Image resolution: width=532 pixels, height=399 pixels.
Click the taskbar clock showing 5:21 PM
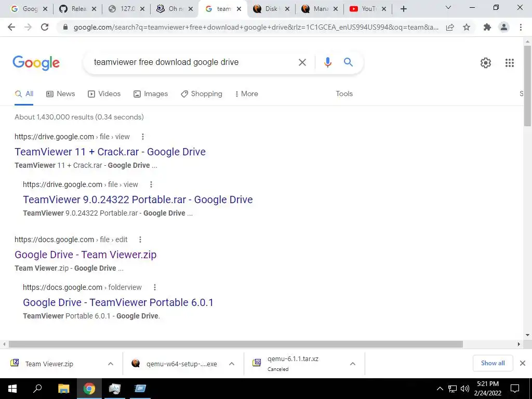coord(487,389)
